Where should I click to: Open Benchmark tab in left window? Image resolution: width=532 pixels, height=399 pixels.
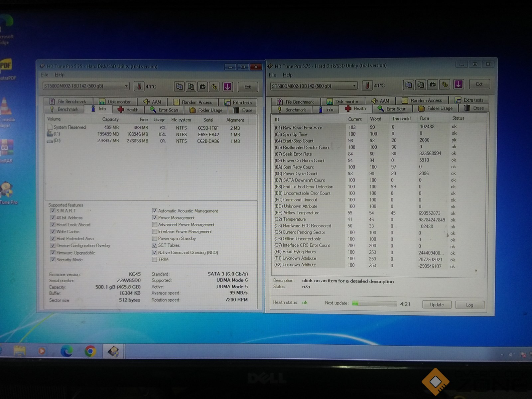64,109
